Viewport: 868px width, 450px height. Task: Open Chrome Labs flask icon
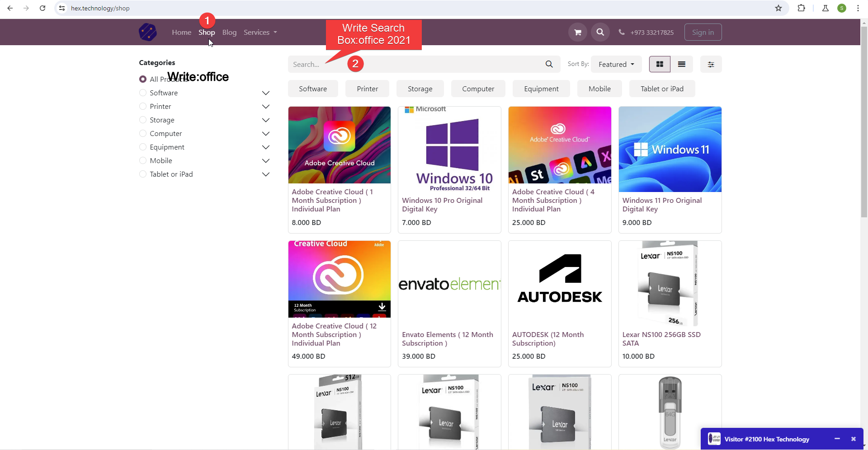point(825,8)
